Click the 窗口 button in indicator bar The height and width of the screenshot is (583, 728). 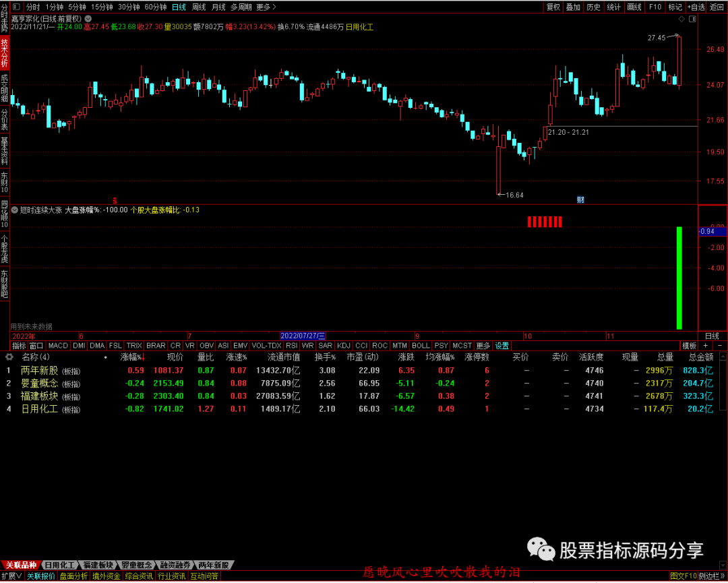(x=36, y=346)
